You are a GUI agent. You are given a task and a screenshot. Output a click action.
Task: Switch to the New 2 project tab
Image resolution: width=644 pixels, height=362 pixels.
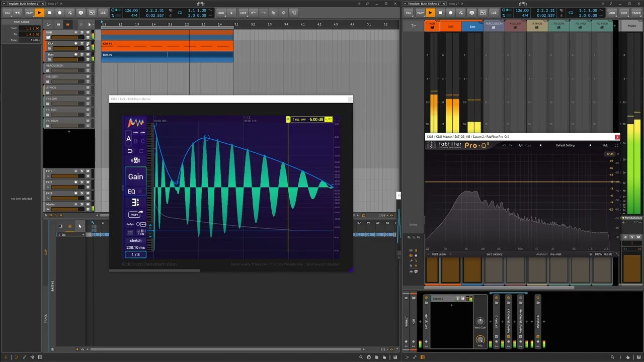(52, 4)
